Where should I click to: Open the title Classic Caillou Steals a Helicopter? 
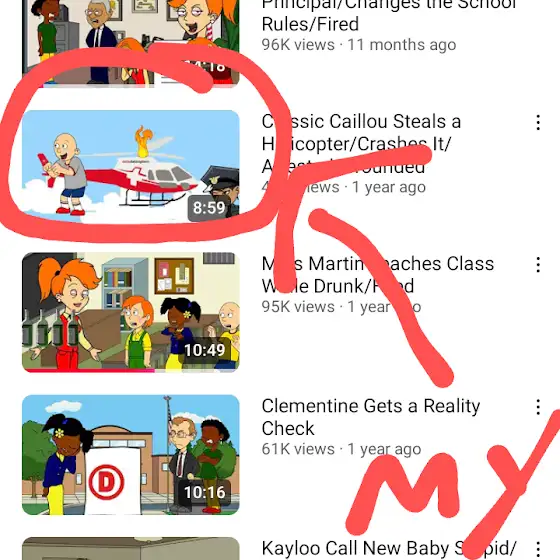click(361, 144)
